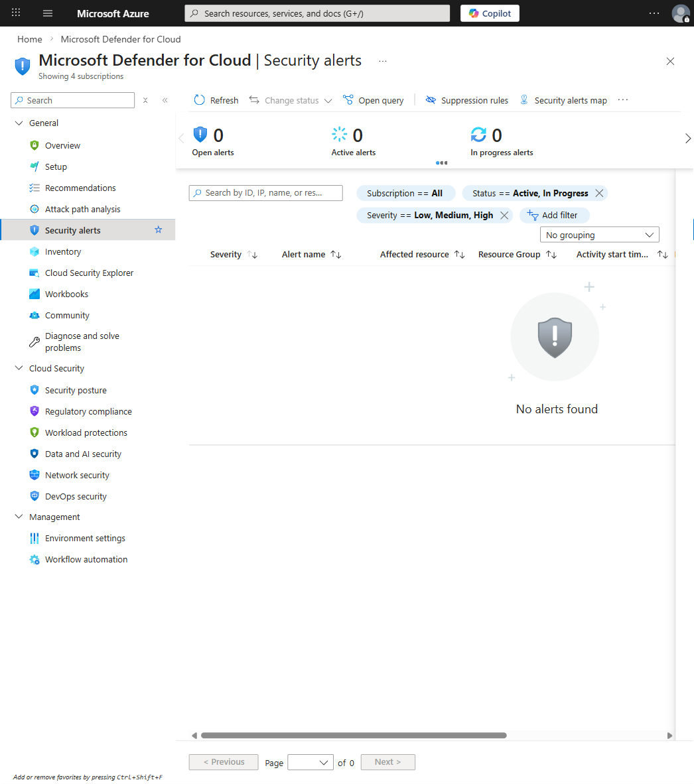Open the Page number dropdown
694x784 pixels.
pyautogui.click(x=311, y=762)
